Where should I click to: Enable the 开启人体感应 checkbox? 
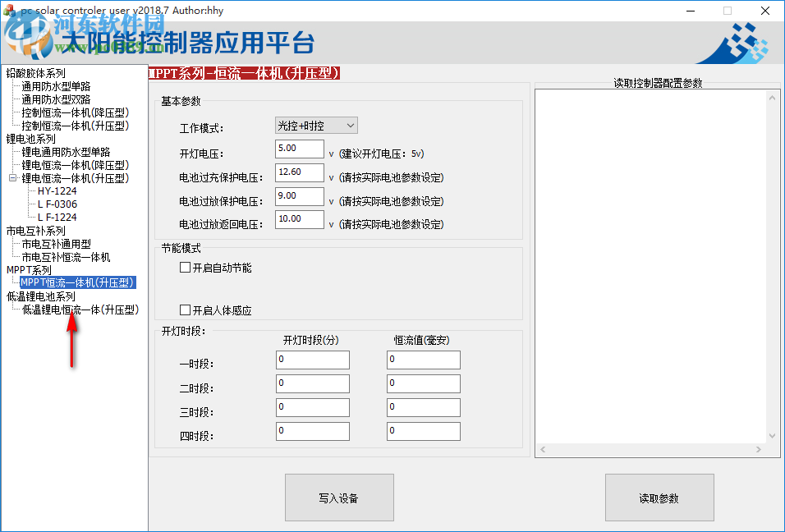tap(185, 310)
